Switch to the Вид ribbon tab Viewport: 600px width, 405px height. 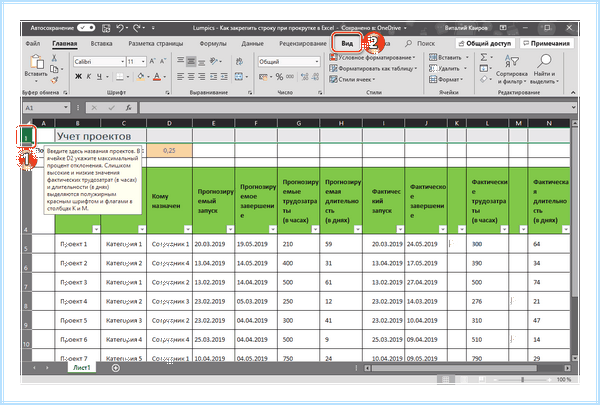pos(347,43)
